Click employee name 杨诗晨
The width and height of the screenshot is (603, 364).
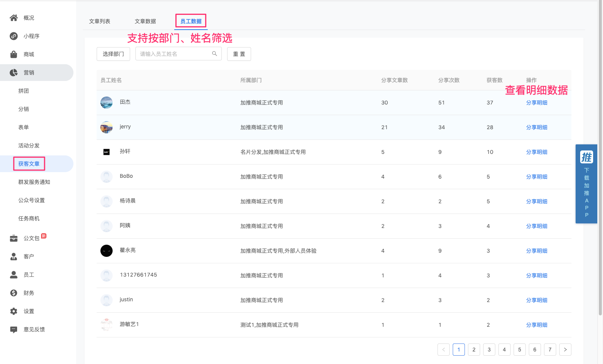128,201
